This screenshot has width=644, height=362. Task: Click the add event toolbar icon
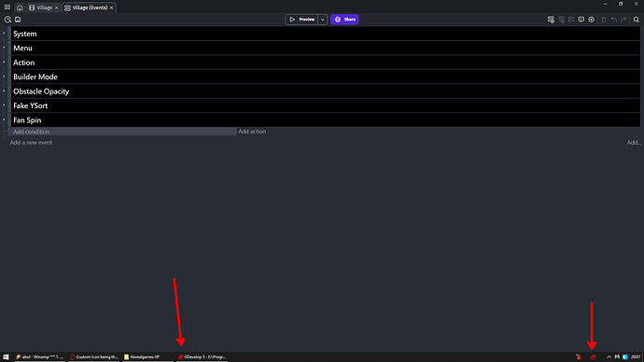[551, 20]
